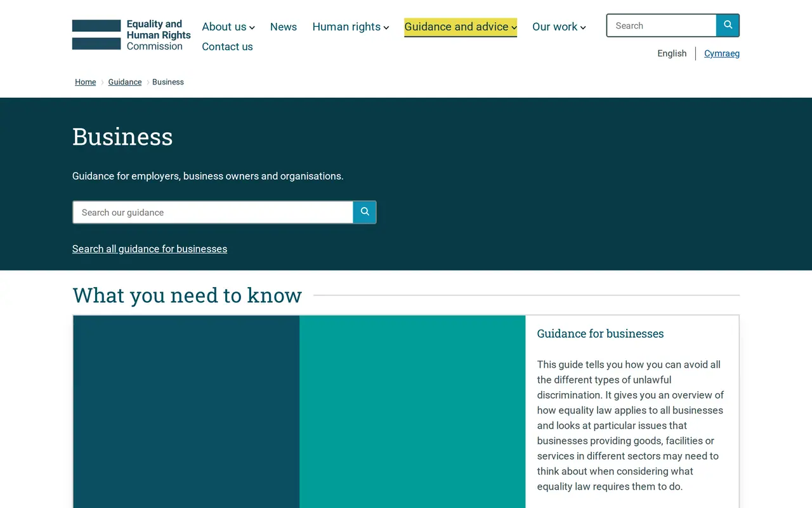The width and height of the screenshot is (812, 508).
Task: Navigate to Home in the breadcrumb
Action: [86, 82]
